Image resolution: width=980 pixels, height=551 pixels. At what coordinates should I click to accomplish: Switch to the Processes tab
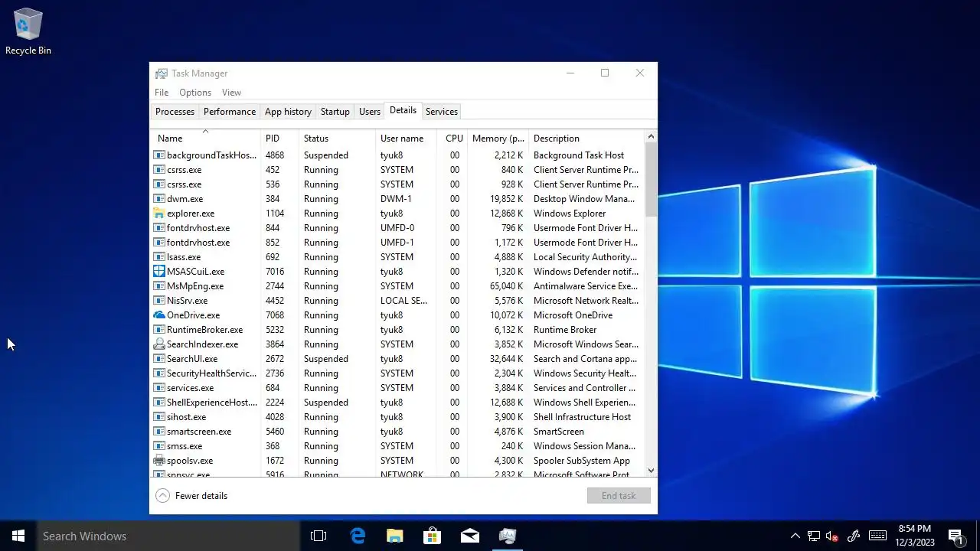175,112
